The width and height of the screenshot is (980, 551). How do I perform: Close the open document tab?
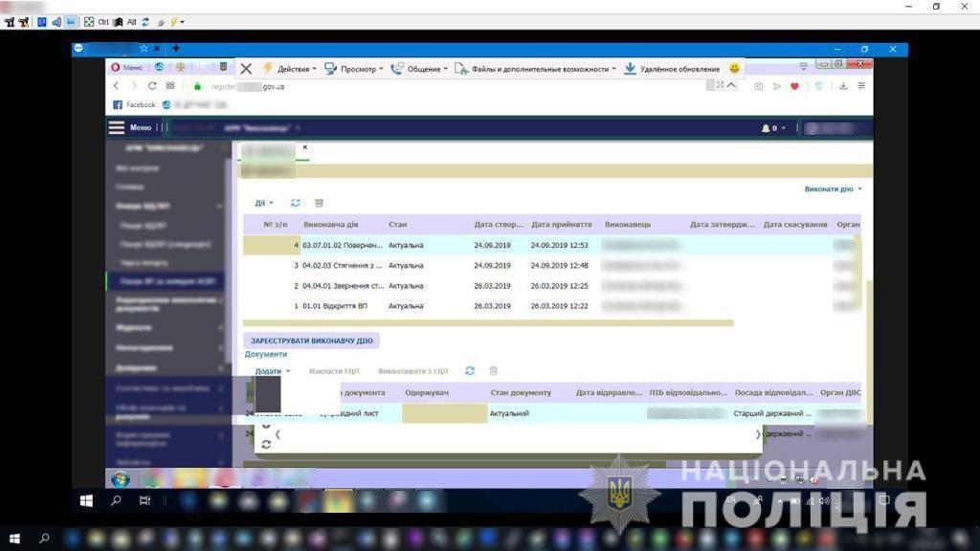coord(305,147)
